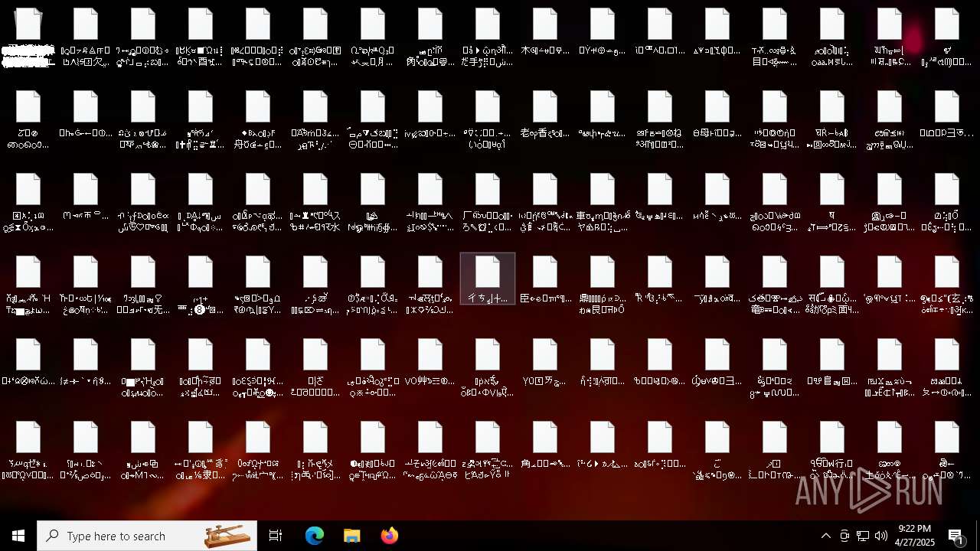Open File Explorer from taskbar
Viewport: 980px width, 551px height.
pyautogui.click(x=352, y=536)
